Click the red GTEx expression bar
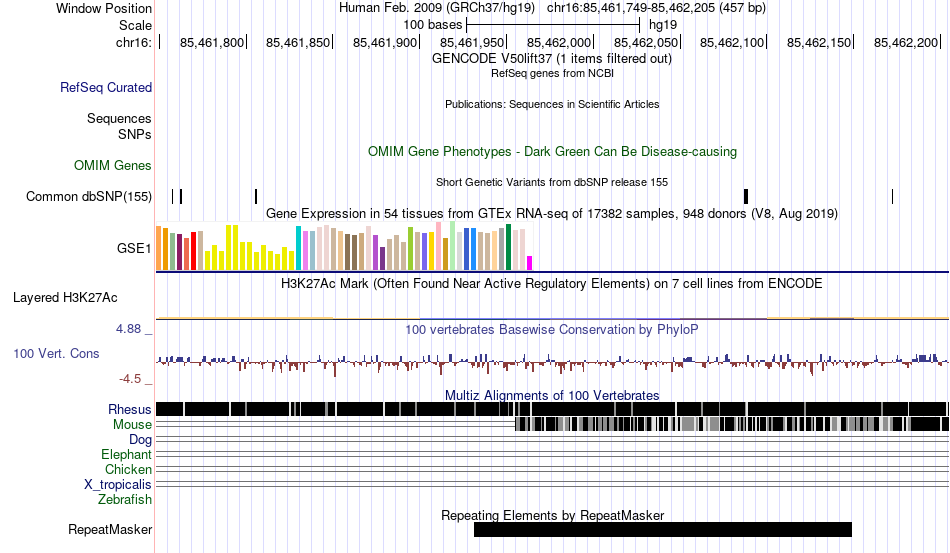Screen dimensions: 950x553 point(194,251)
